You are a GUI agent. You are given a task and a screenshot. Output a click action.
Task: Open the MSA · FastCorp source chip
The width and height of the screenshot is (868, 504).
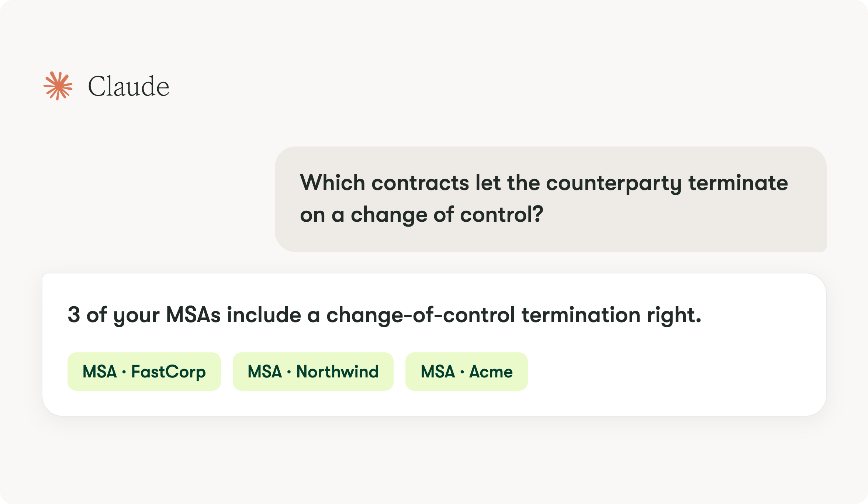(144, 372)
